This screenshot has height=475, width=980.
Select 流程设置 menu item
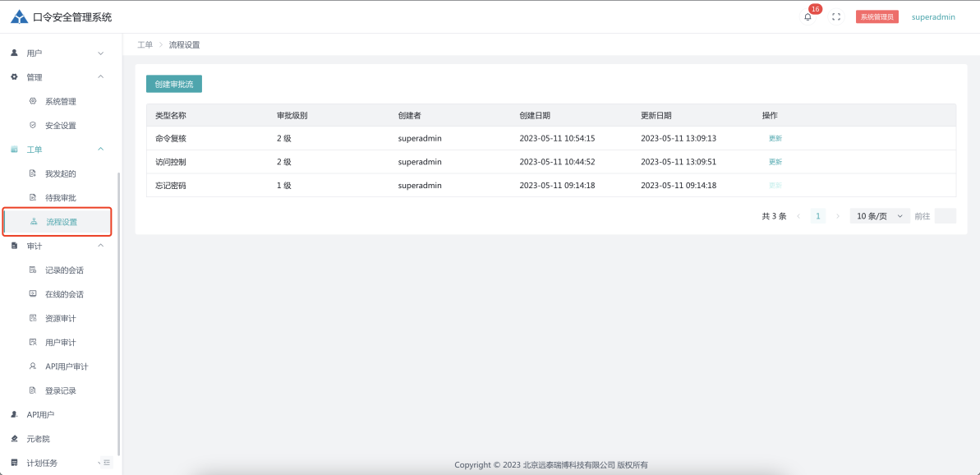coord(61,222)
